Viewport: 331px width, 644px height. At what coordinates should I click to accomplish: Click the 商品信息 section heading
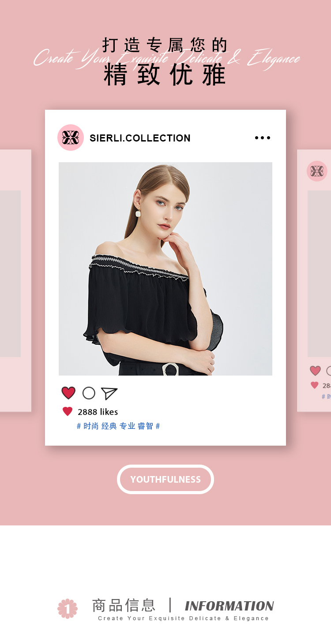124,605
